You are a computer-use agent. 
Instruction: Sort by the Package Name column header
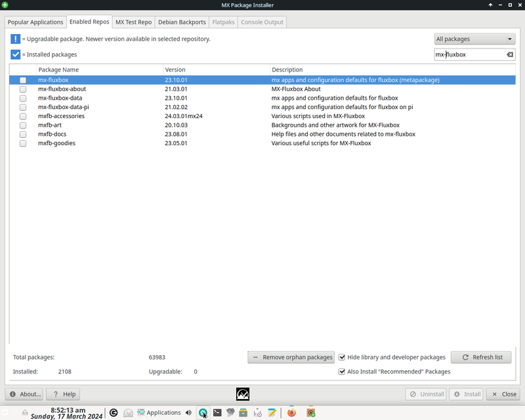pos(100,70)
